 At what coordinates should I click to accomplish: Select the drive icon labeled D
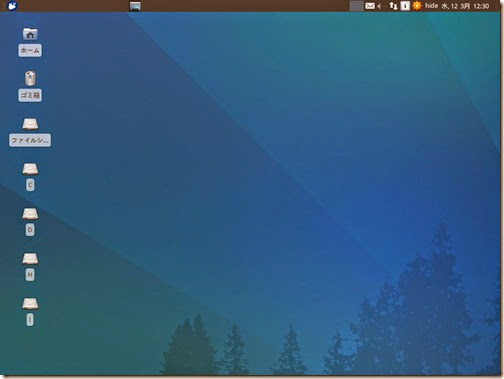30,214
